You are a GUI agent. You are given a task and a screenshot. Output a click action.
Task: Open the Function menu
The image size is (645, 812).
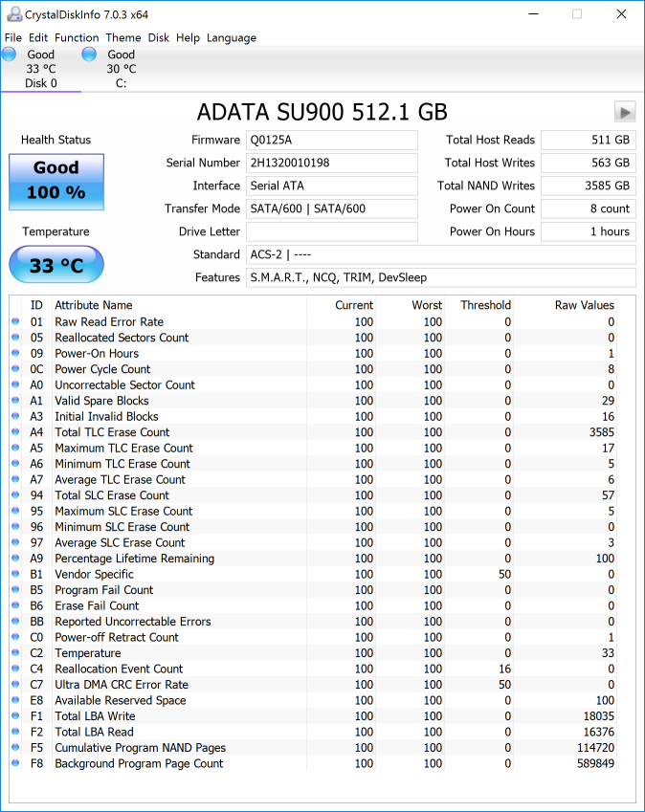click(x=77, y=38)
